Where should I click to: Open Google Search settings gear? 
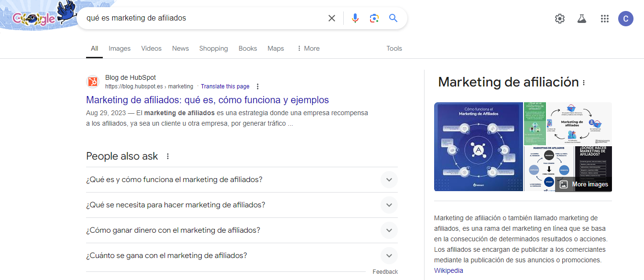click(x=559, y=19)
